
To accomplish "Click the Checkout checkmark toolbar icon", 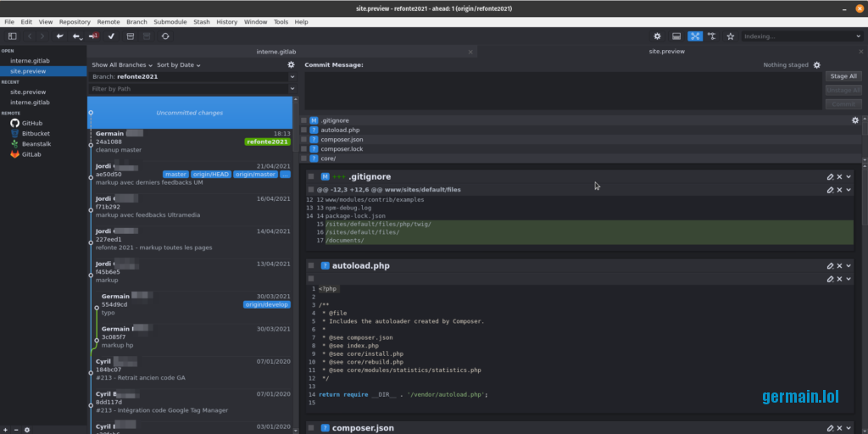I will coord(111,36).
